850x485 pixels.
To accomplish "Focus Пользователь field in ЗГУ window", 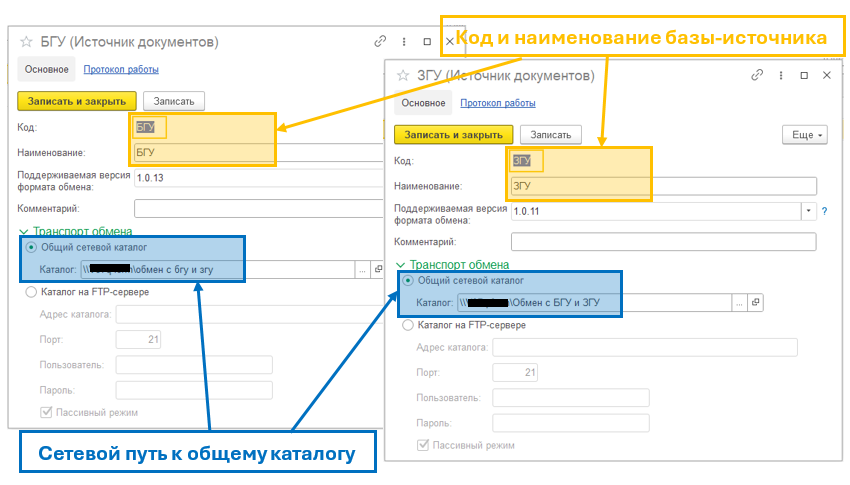I will (571, 398).
